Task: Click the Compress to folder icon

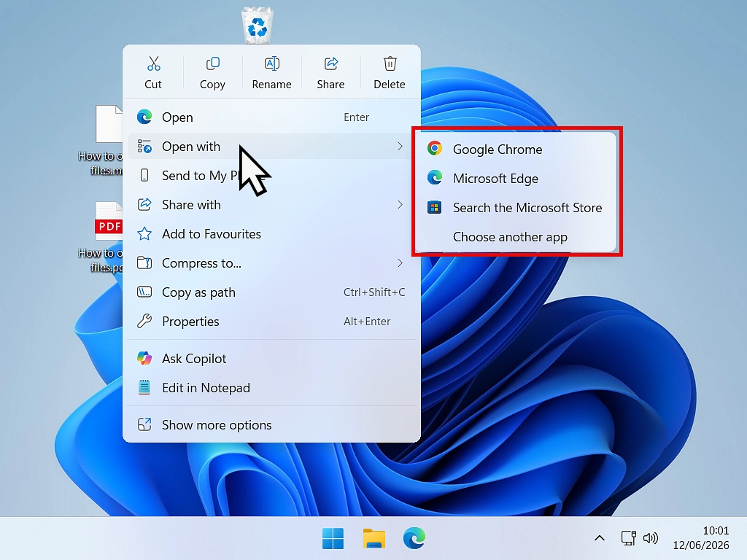Action: pos(144,262)
